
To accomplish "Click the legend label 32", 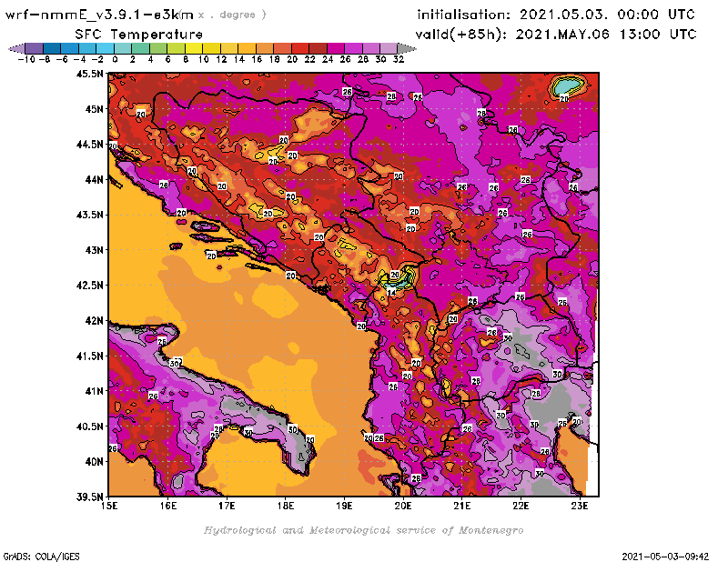I will click(x=399, y=59).
